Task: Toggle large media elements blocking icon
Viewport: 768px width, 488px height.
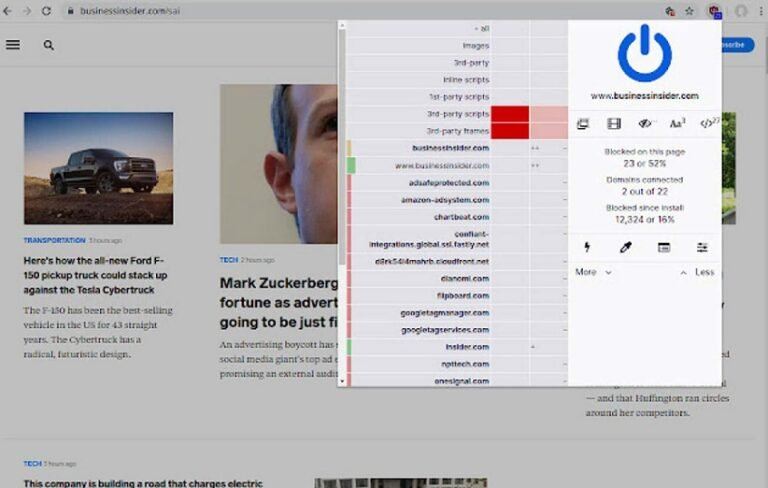Action: 614,123
